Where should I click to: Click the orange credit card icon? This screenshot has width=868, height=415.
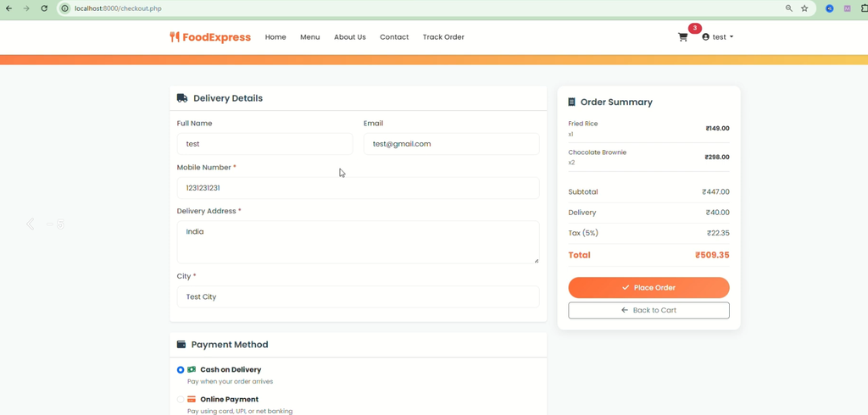point(192,399)
